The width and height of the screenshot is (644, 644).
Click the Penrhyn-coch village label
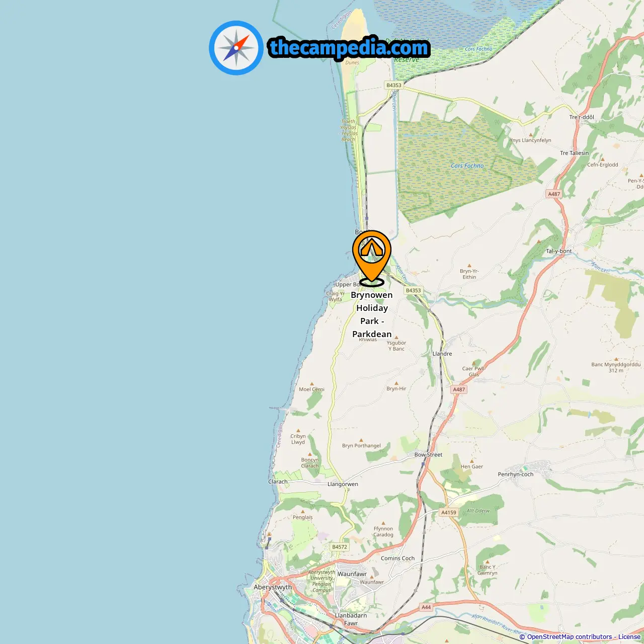[x=516, y=474]
